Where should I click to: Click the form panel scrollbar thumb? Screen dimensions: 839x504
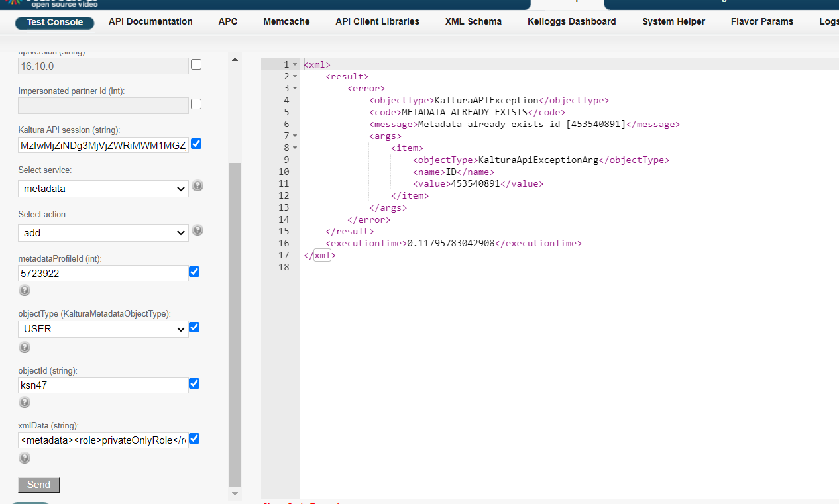[235, 325]
